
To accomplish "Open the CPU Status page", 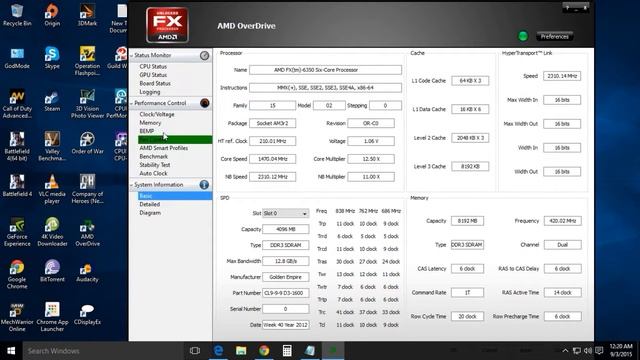I will (x=153, y=67).
